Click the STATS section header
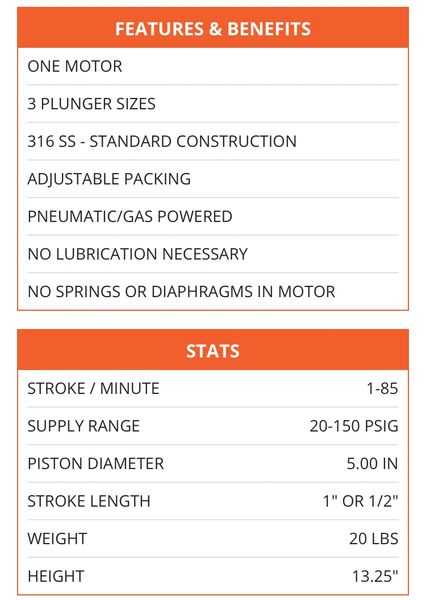The height and width of the screenshot is (600, 426). tap(213, 350)
